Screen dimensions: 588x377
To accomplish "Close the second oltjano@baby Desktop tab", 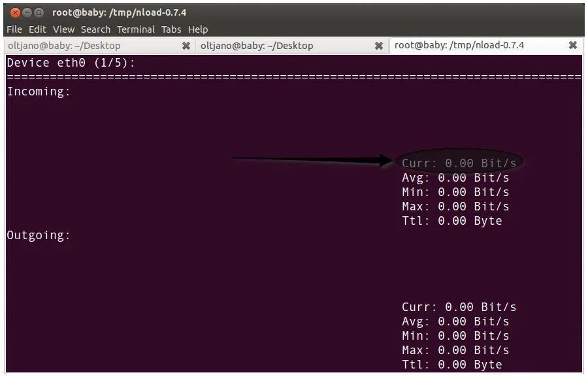I will (x=379, y=46).
